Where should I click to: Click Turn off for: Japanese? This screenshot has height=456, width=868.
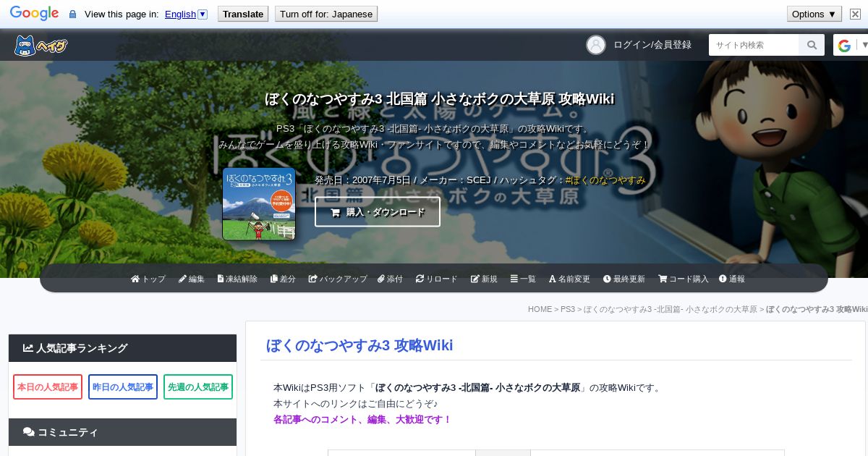click(326, 14)
